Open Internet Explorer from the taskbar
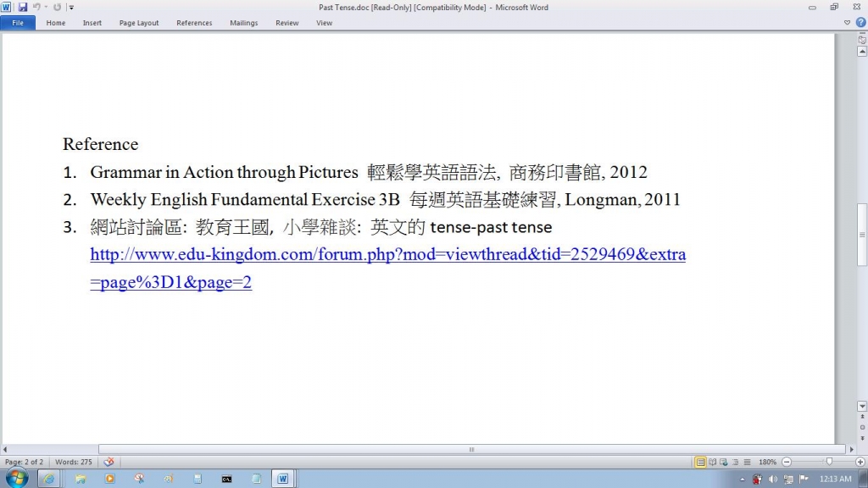 point(48,479)
